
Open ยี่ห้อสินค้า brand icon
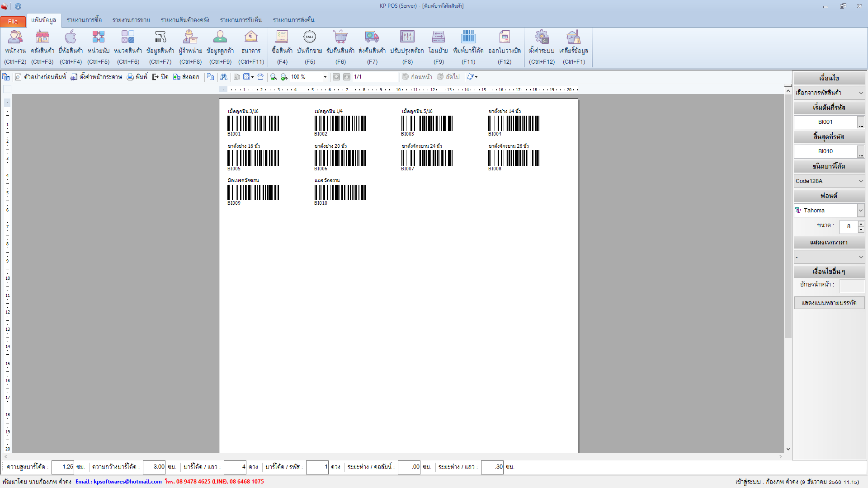pyautogui.click(x=71, y=47)
